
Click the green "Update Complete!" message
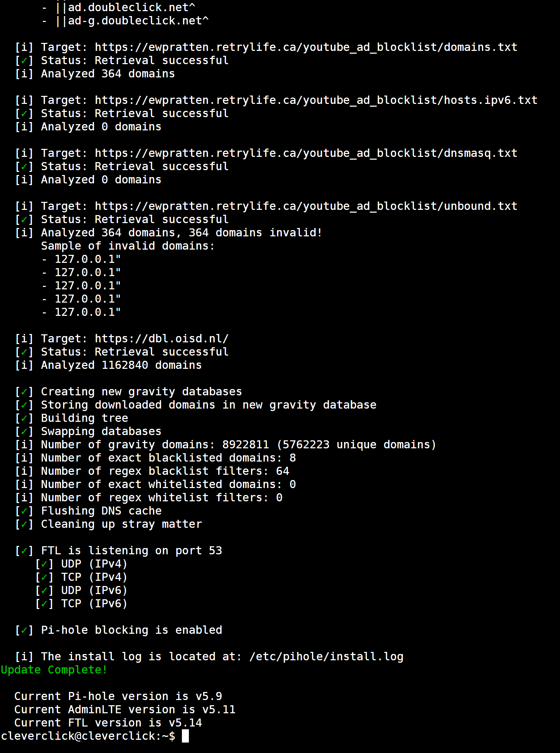point(54,670)
